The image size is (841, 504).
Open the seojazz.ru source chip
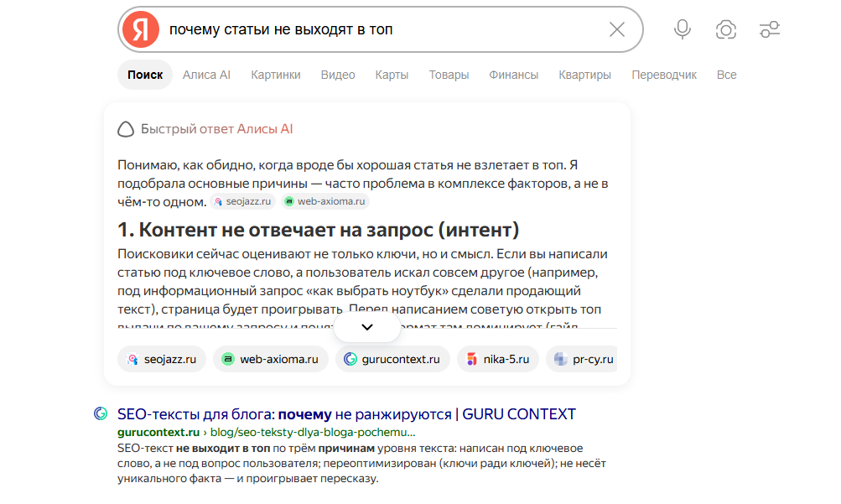pos(162,359)
